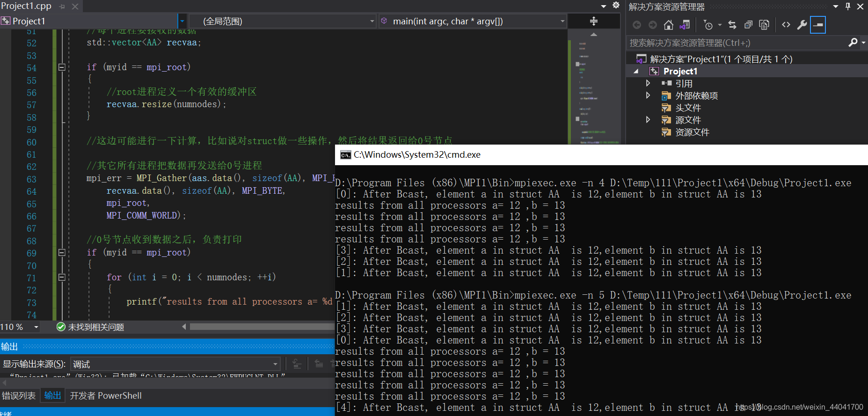Switch to the 错误列表 tab
Viewport: 868px width, 416px height.
[x=19, y=396]
